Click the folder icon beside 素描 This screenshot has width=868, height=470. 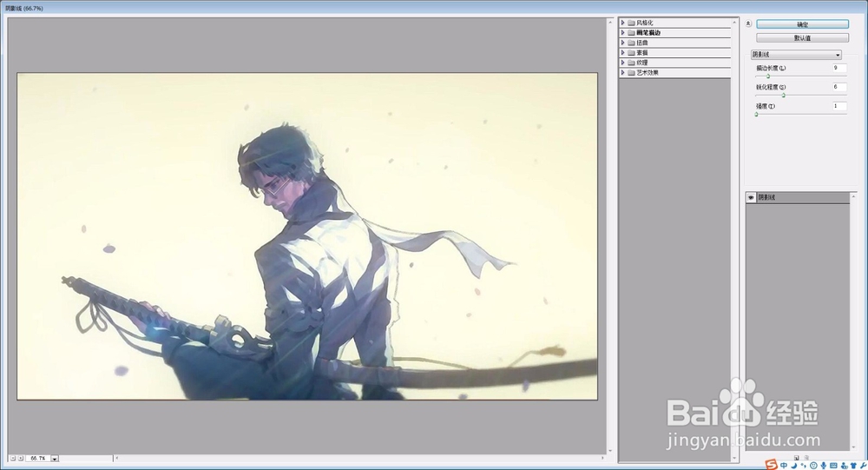(x=631, y=53)
